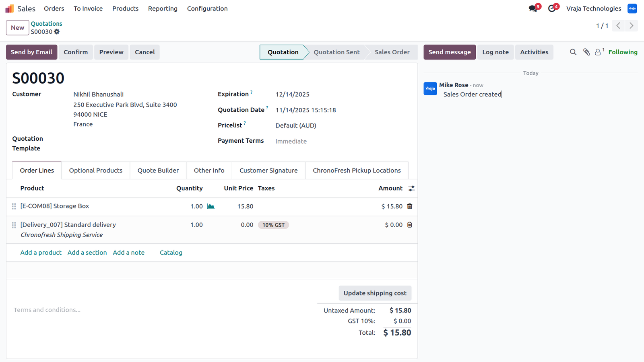
Task: Open the followers list icon
Action: point(599,52)
